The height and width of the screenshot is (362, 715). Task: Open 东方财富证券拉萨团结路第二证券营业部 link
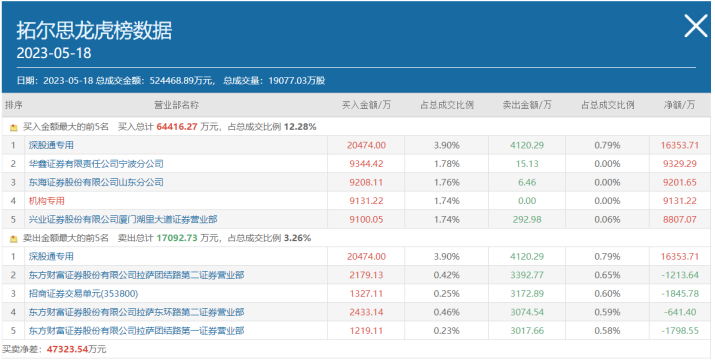coord(136,275)
